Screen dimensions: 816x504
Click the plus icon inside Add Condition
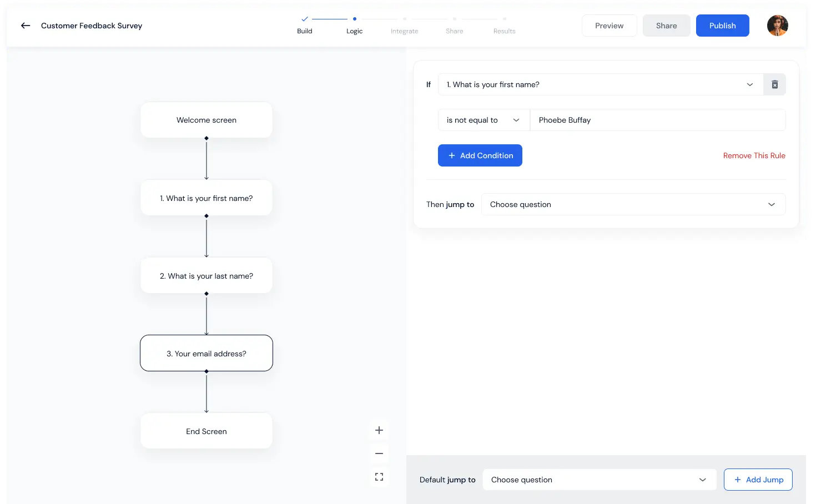452,155
